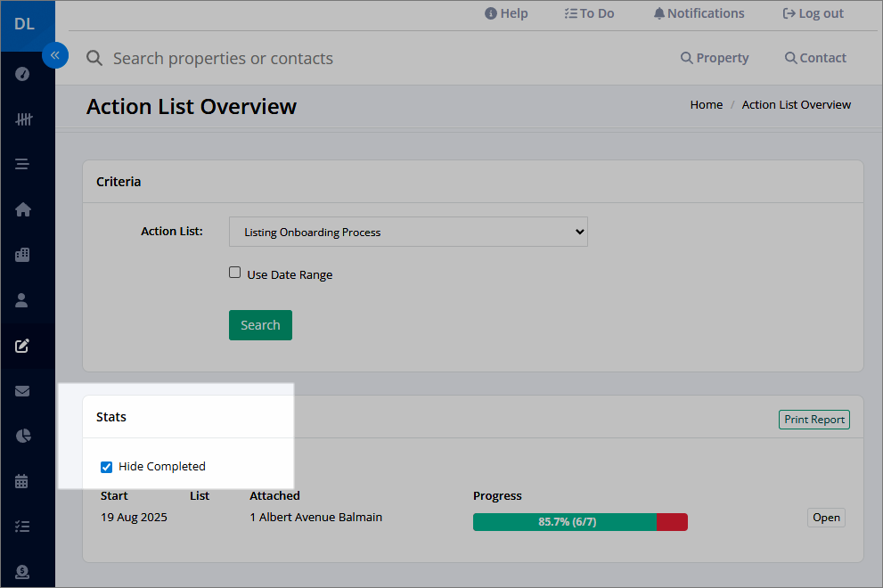Open the Action List dropdown
Image resolution: width=883 pixels, height=588 pixels.
[x=407, y=231]
